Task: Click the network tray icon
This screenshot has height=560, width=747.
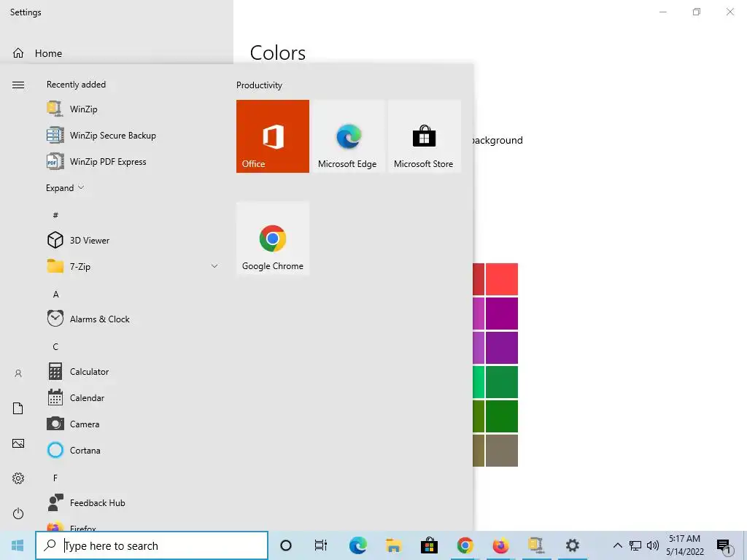Action: click(635, 545)
